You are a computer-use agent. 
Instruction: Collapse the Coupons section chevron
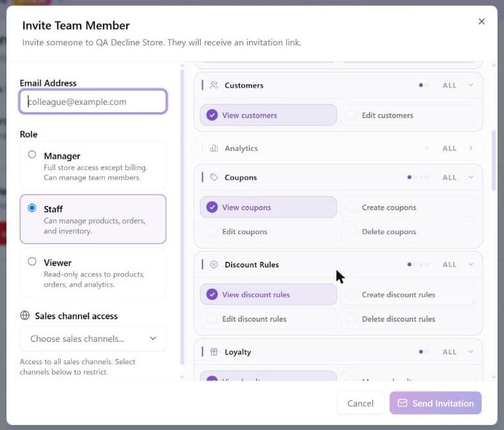[471, 177]
